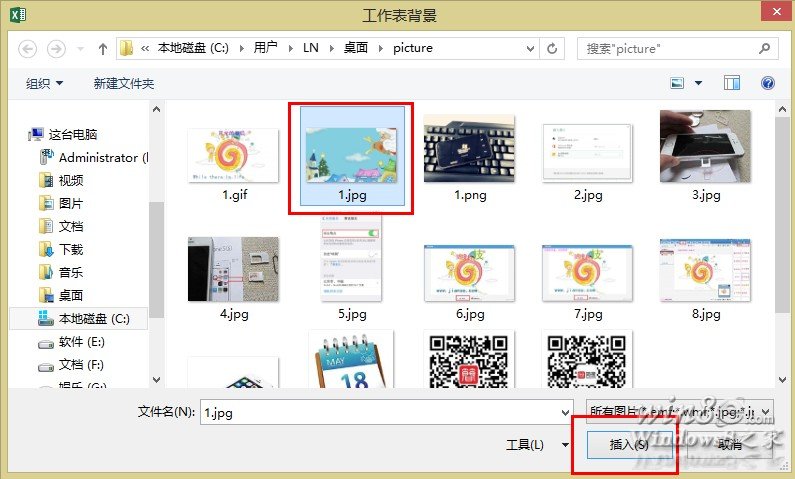The height and width of the screenshot is (479, 795).
Task: Open the view options dropdown arrow
Action: (698, 83)
